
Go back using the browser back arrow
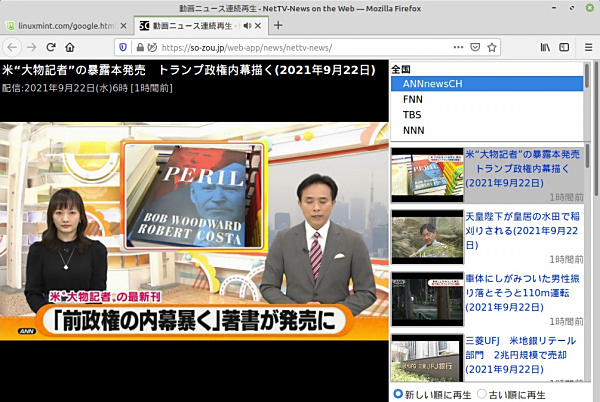coord(12,47)
